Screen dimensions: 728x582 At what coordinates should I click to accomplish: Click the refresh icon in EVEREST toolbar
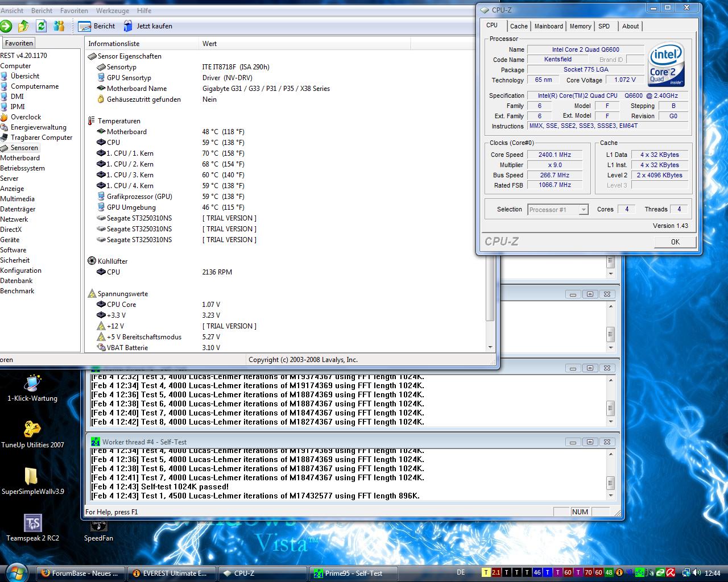pos(41,26)
